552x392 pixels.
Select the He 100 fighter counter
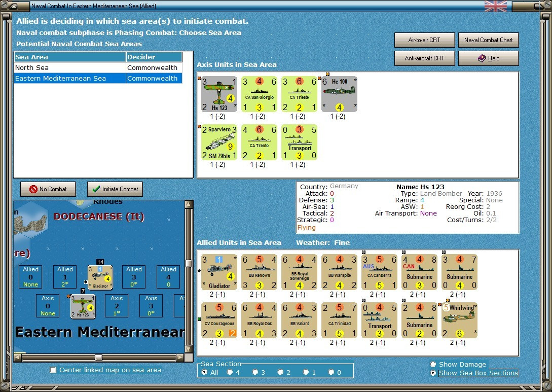coord(340,94)
